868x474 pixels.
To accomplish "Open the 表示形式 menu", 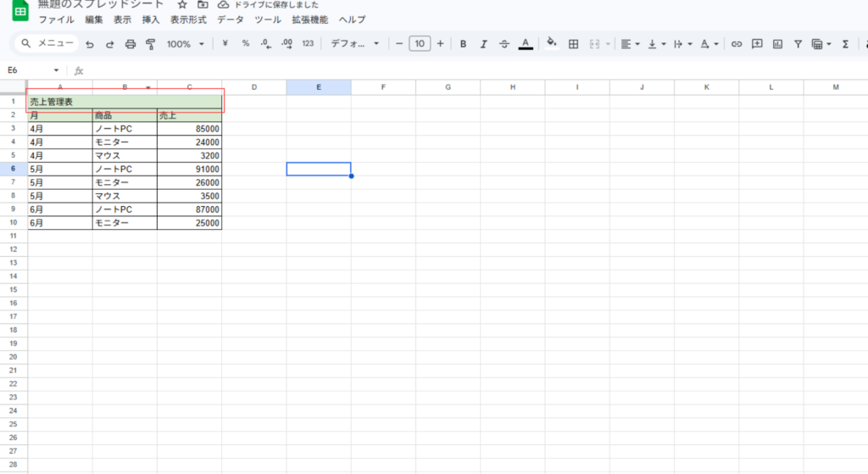I will tap(188, 19).
